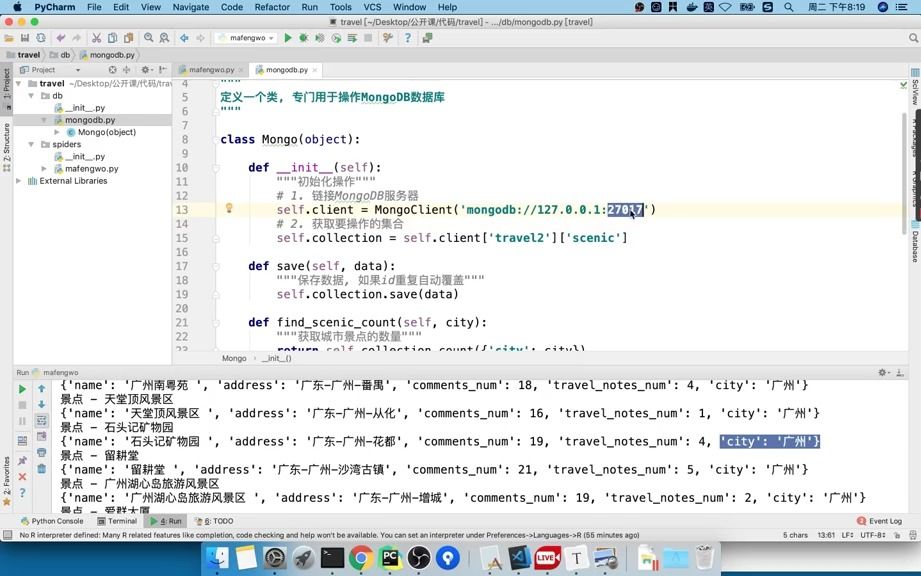Stop the running mafengwo process
This screenshot has width=921, height=576.
(368, 38)
